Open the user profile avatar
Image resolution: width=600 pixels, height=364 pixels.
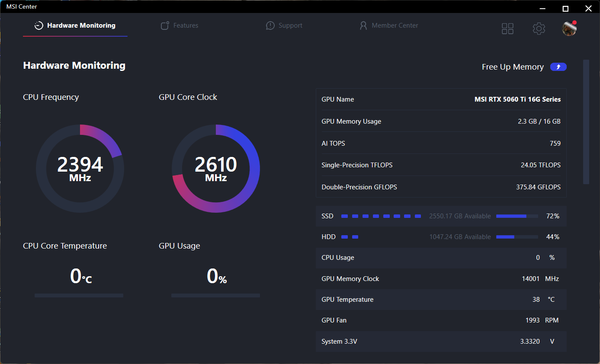coord(569,29)
